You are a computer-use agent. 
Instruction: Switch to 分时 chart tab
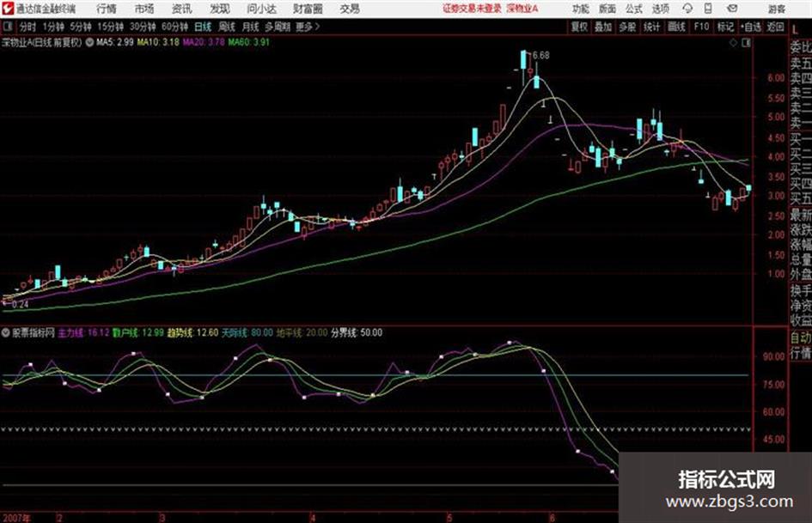(x=27, y=27)
